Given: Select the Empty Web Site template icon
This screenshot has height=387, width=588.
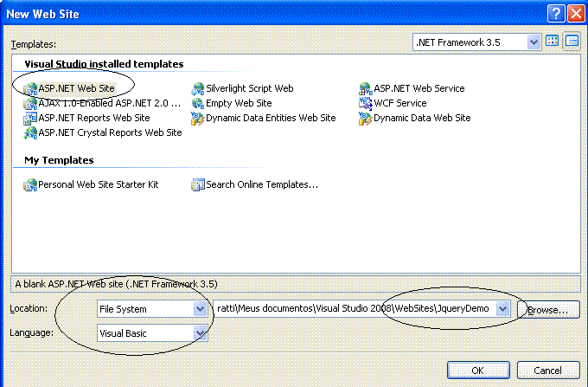Looking at the screenshot, I should pyautogui.click(x=198, y=103).
